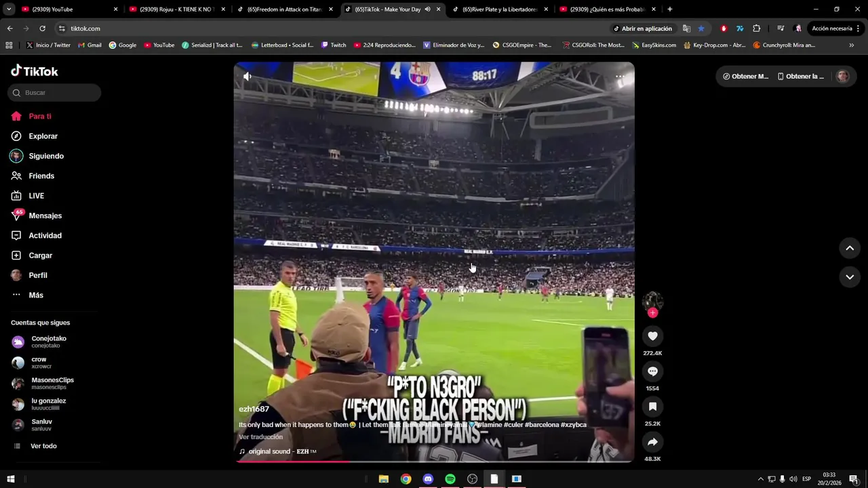Open Chrome three-dot menu

click(x=859, y=28)
